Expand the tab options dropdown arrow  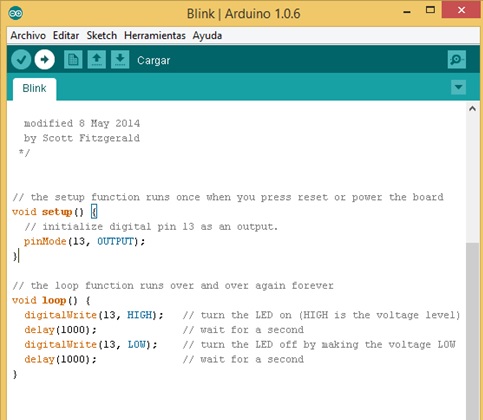(x=458, y=87)
